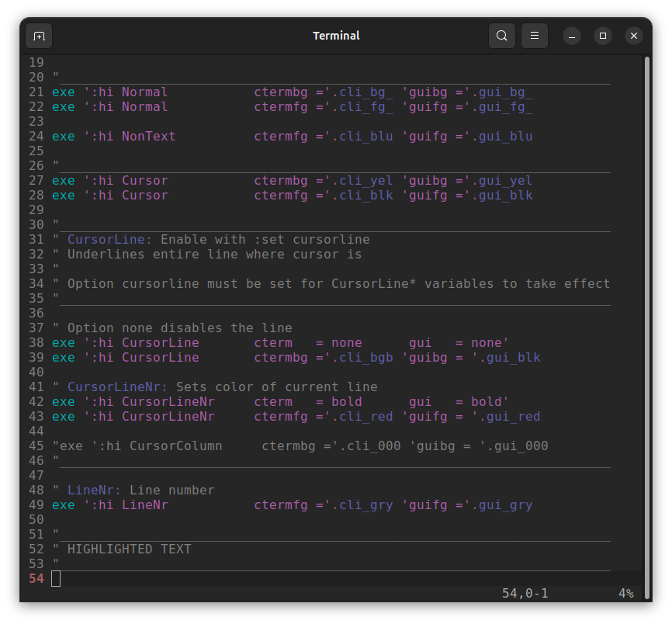Maximize the Terminal window
Image resolution: width=672 pixels, height=624 pixels.
(603, 36)
